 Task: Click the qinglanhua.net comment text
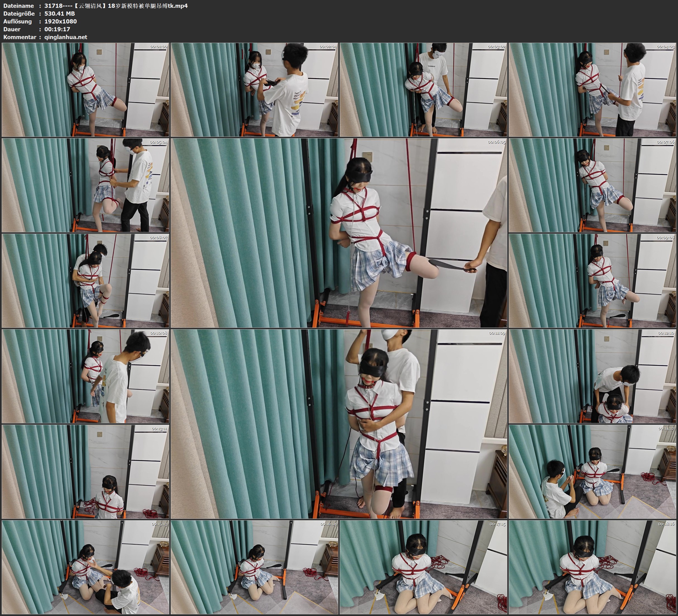pyautogui.click(x=66, y=37)
